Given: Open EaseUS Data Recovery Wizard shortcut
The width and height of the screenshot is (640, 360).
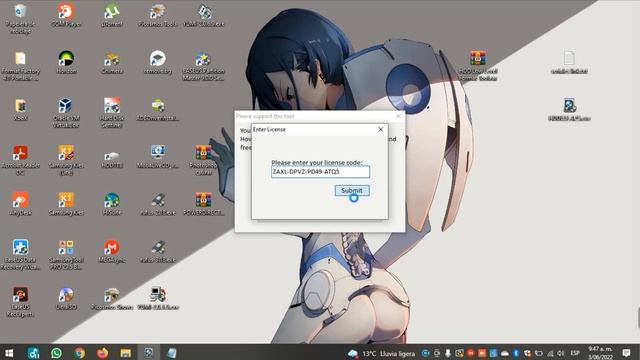Looking at the screenshot, I should click(x=20, y=254).
